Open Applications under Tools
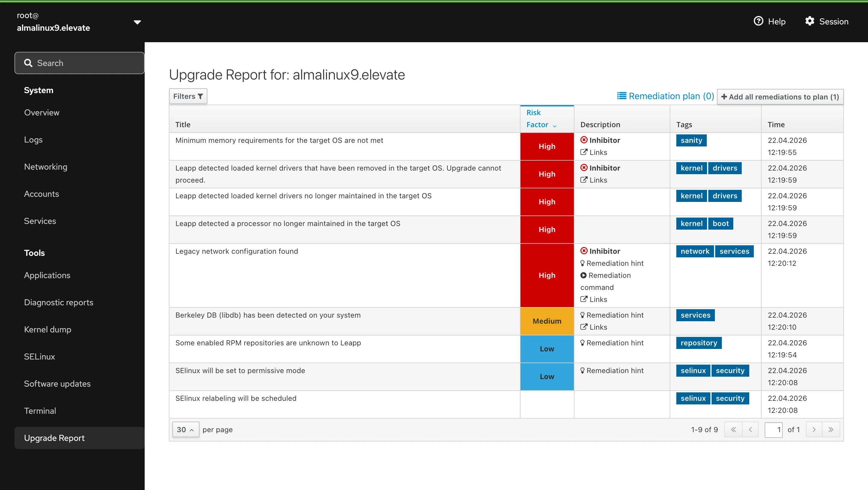 pyautogui.click(x=47, y=275)
